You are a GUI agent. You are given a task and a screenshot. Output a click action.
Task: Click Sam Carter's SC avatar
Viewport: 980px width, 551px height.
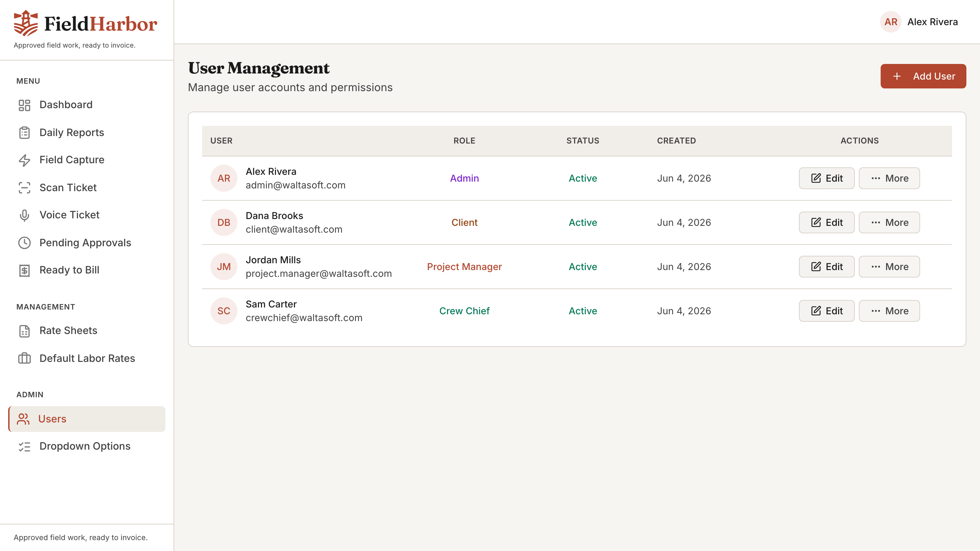[x=224, y=311]
